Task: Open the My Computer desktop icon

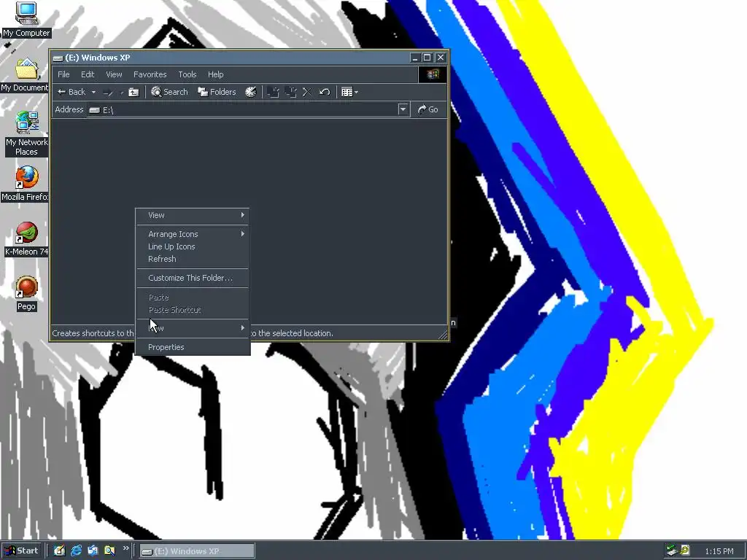Action: pos(26,19)
